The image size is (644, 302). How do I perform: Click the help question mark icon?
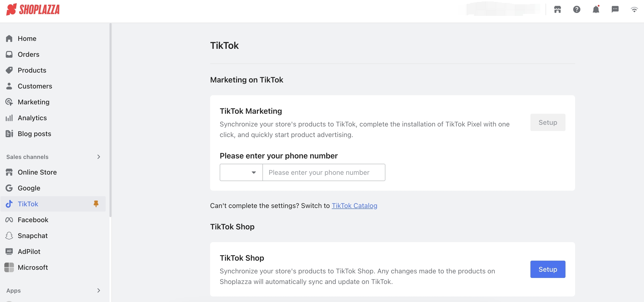[x=577, y=10]
